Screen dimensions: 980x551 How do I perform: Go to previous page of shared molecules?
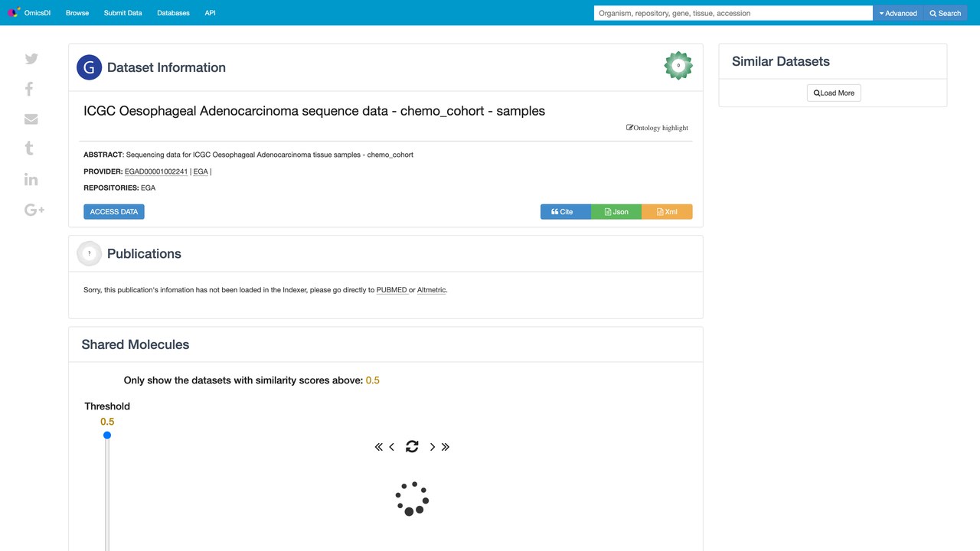[392, 447]
